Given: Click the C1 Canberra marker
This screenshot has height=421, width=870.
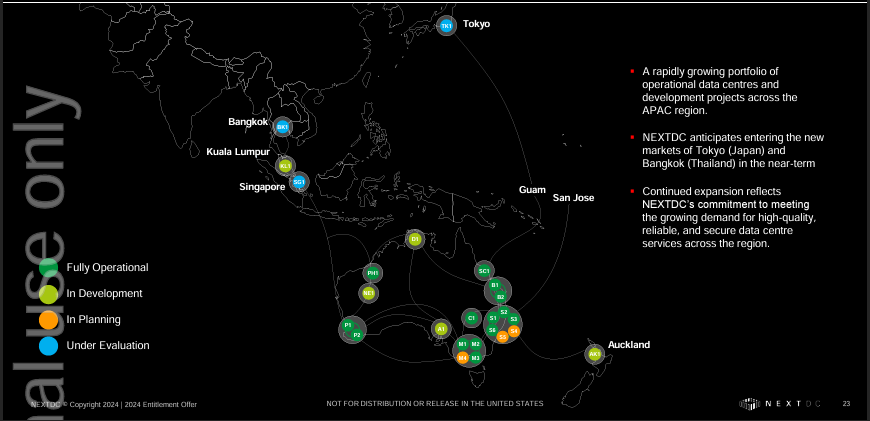Looking at the screenshot, I should [x=471, y=318].
